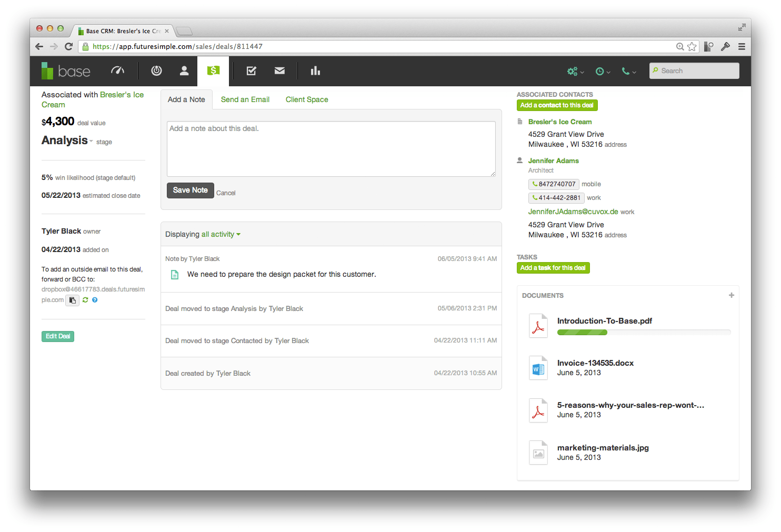Click the note document icon
The image size is (781, 532).
pos(175,275)
